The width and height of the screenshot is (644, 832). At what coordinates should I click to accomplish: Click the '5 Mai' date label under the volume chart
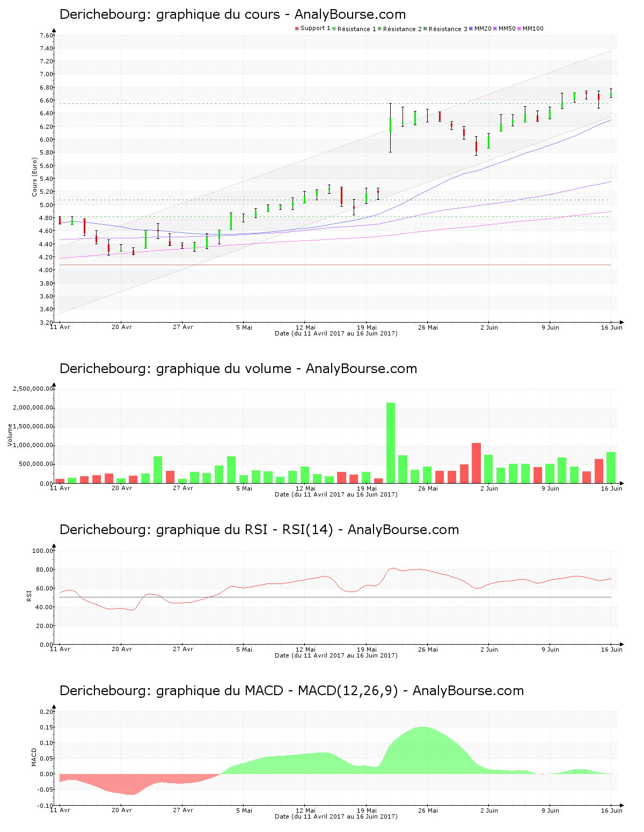[244, 488]
